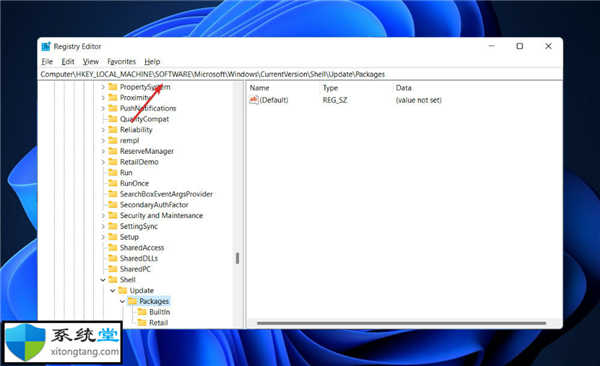Click the REG_SZ type cell
Viewport: 600px width, 366px height.
335,100
